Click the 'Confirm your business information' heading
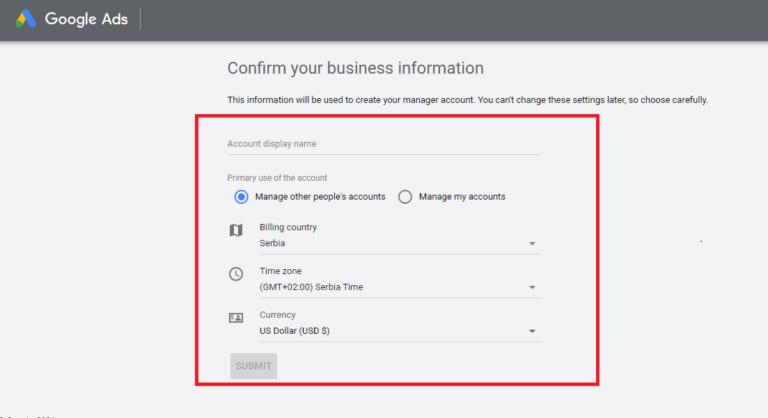768x418 pixels. [355, 68]
